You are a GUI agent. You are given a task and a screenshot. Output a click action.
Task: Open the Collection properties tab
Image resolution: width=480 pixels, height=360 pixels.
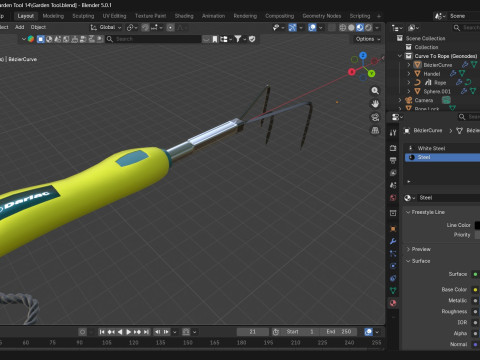point(393,213)
